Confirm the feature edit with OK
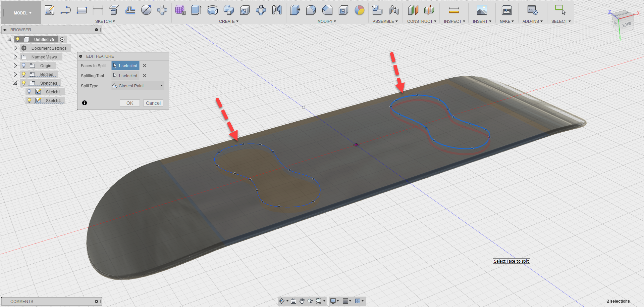This screenshot has height=307, width=644. pyautogui.click(x=130, y=103)
